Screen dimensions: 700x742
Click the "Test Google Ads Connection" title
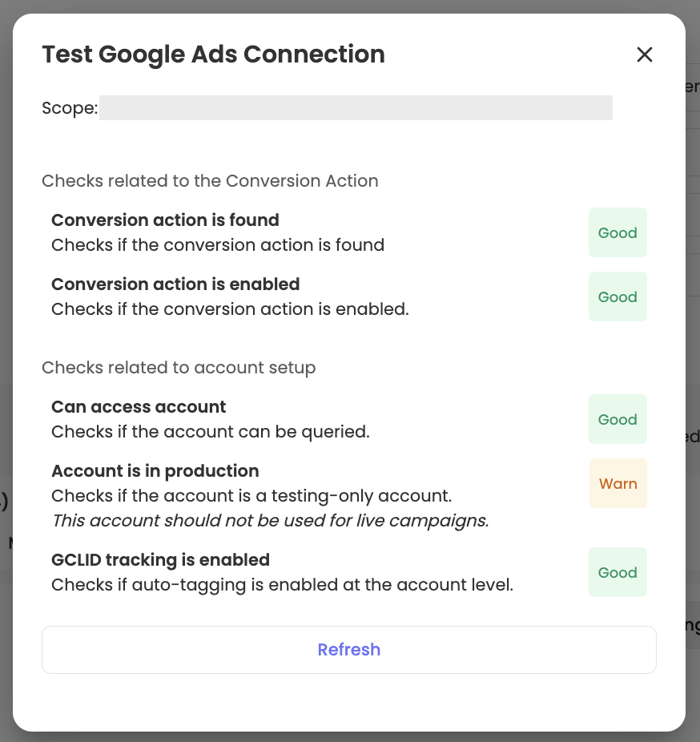tap(213, 54)
